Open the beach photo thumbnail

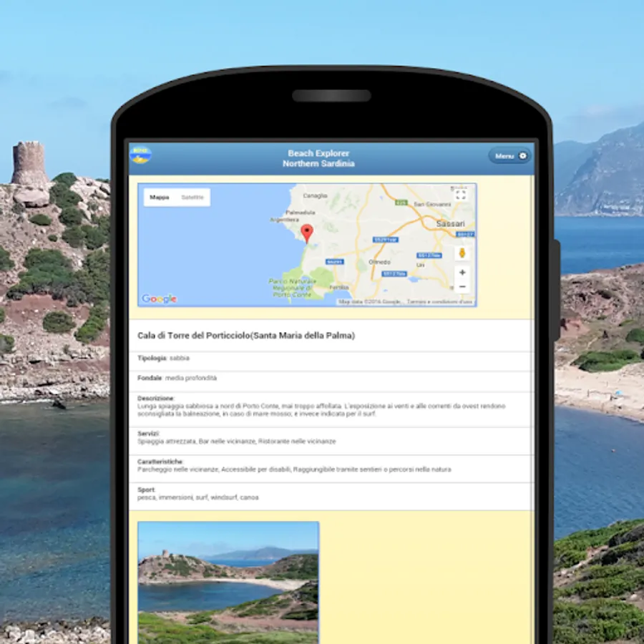coord(228,582)
